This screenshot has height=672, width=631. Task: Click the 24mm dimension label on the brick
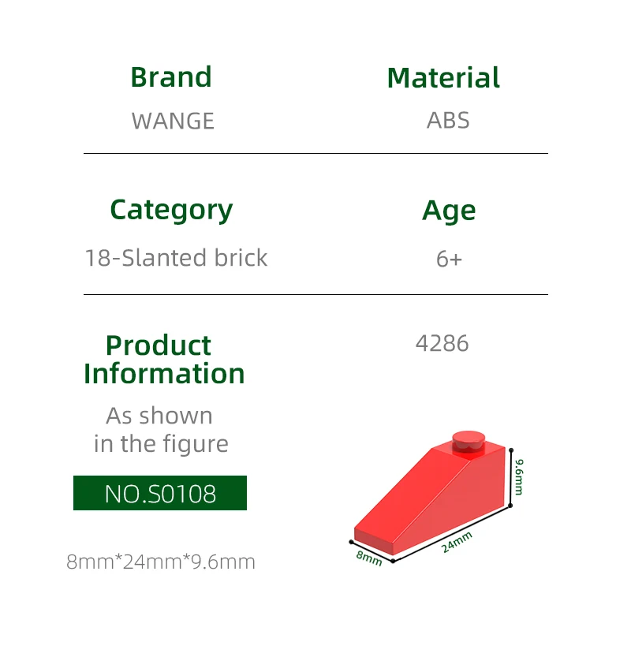457,542
